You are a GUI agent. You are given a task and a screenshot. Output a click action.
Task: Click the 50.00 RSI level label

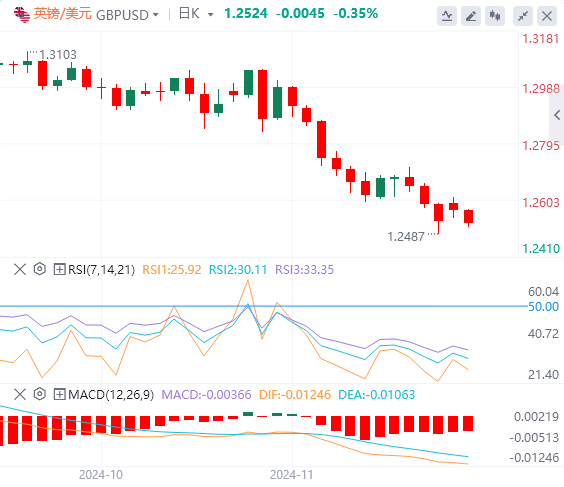[543, 307]
